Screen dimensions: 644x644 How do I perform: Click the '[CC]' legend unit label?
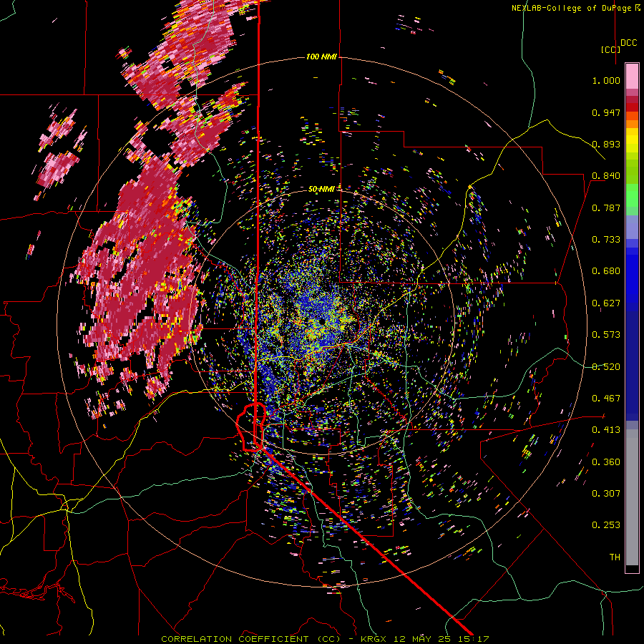tap(610, 49)
